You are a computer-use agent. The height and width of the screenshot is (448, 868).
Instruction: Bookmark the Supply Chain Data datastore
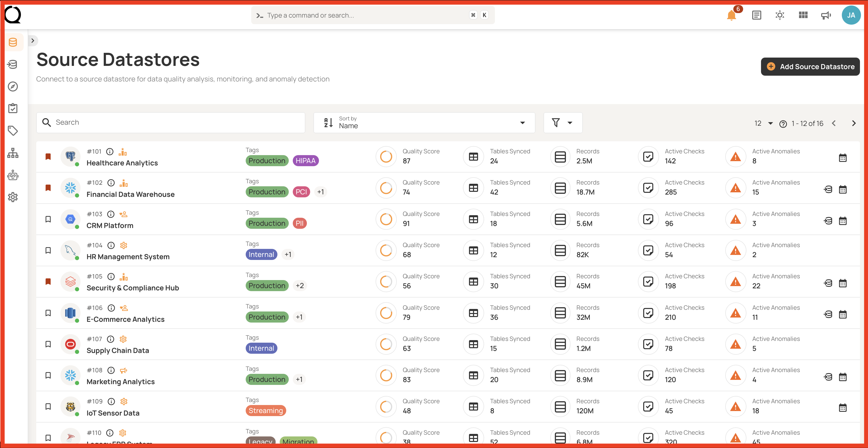(48, 344)
